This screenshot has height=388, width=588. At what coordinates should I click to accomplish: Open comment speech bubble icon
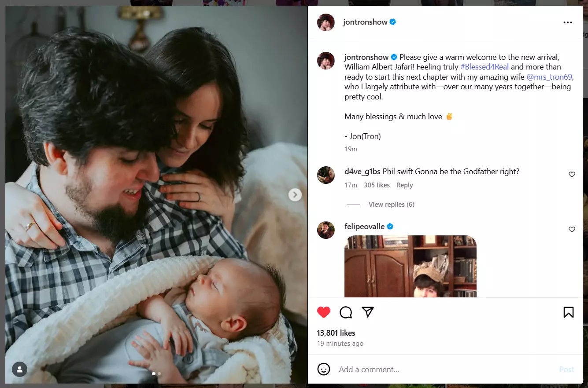(x=346, y=312)
